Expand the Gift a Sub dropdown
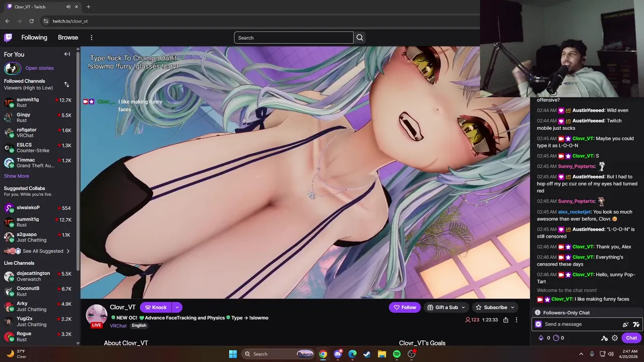The width and height of the screenshot is (644, 362). [463, 307]
